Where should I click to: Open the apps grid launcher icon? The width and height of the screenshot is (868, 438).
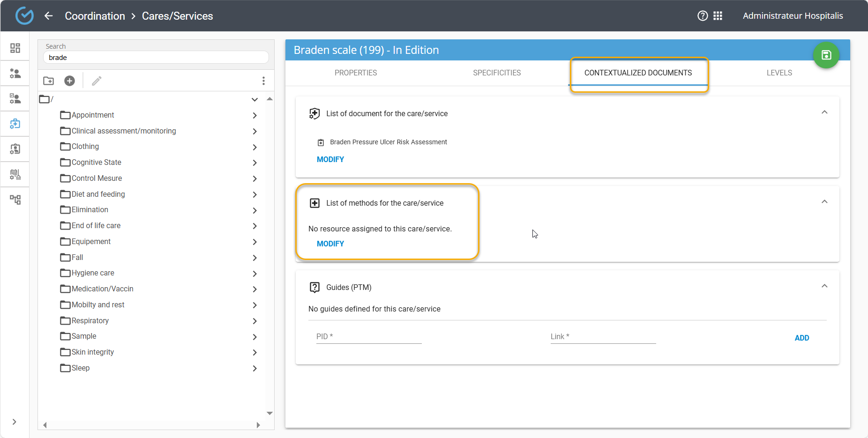click(x=718, y=16)
